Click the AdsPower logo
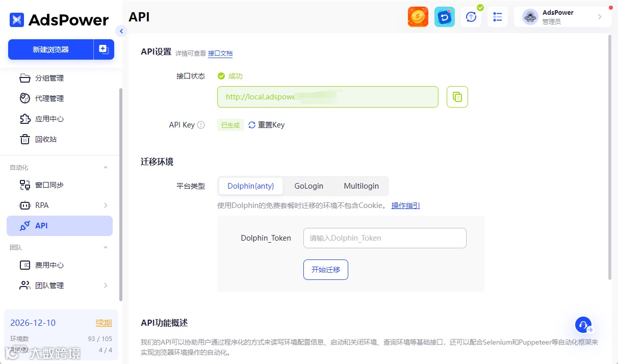 [59, 20]
